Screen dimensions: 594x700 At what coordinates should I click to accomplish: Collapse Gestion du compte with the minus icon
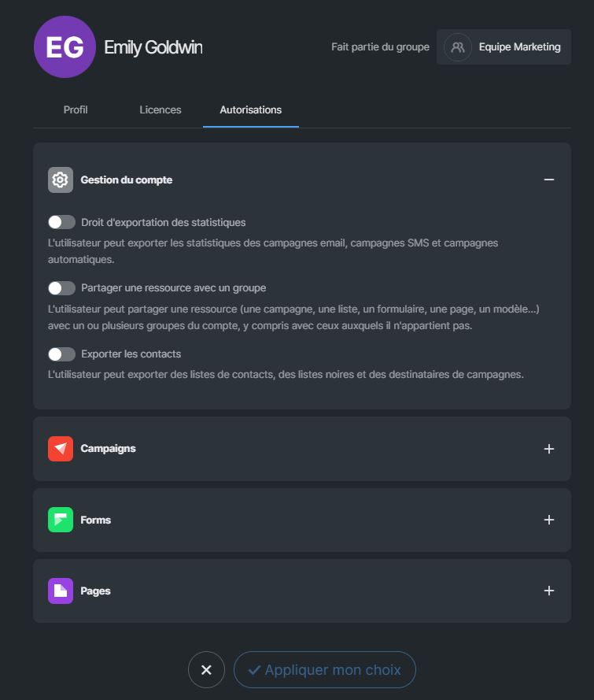pyautogui.click(x=549, y=180)
